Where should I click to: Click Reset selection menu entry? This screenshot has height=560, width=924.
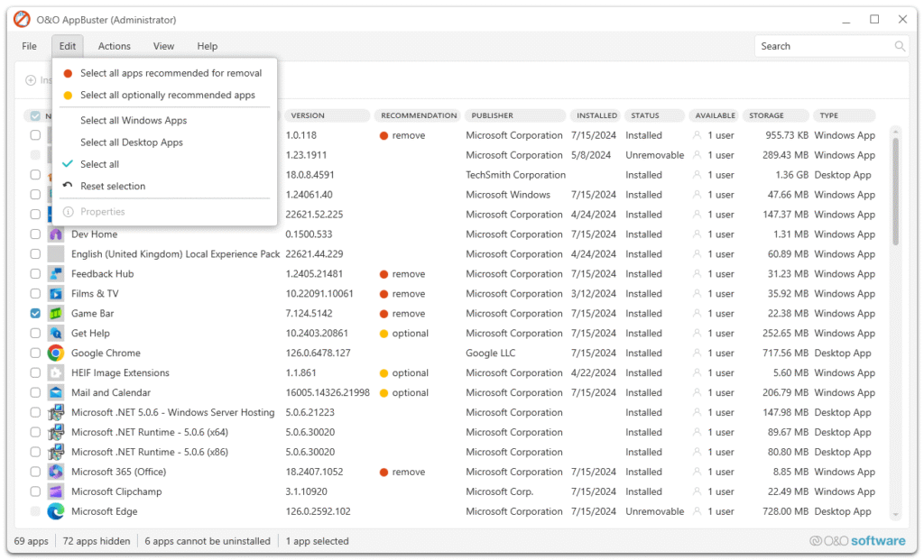point(113,186)
